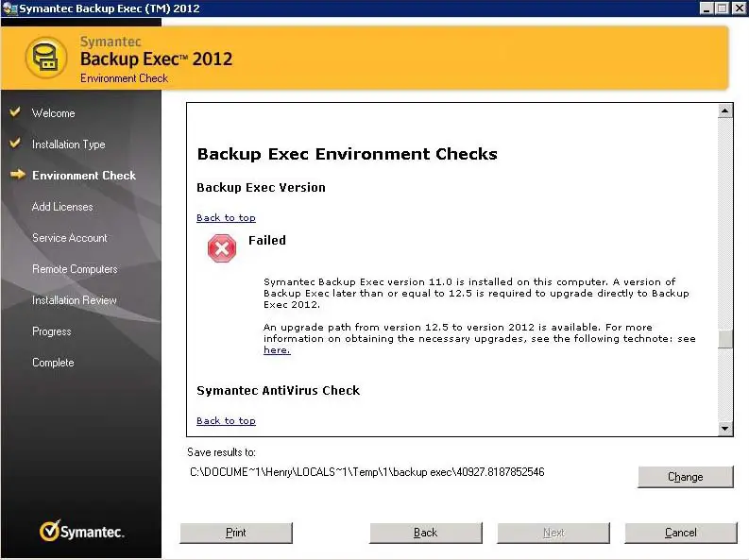Click the Backup Exec Environment Checks heading
Screen dimensions: 749x560
click(348, 154)
